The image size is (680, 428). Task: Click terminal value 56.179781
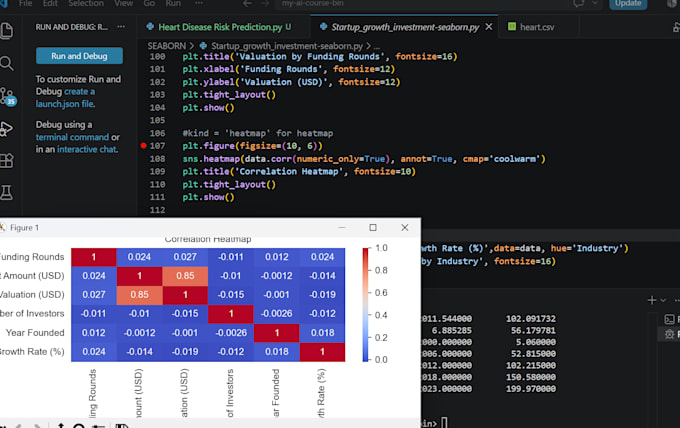tap(533, 330)
